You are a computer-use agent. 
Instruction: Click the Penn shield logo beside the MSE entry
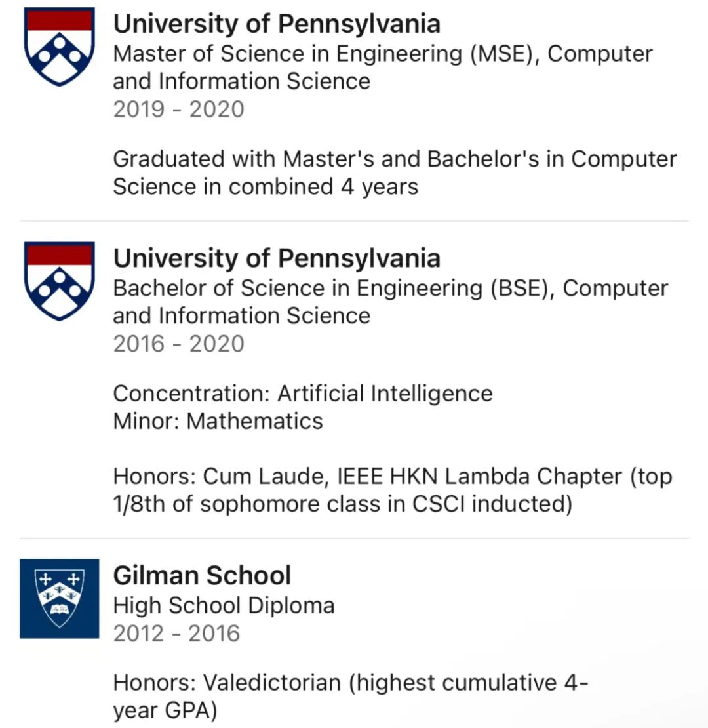click(60, 47)
